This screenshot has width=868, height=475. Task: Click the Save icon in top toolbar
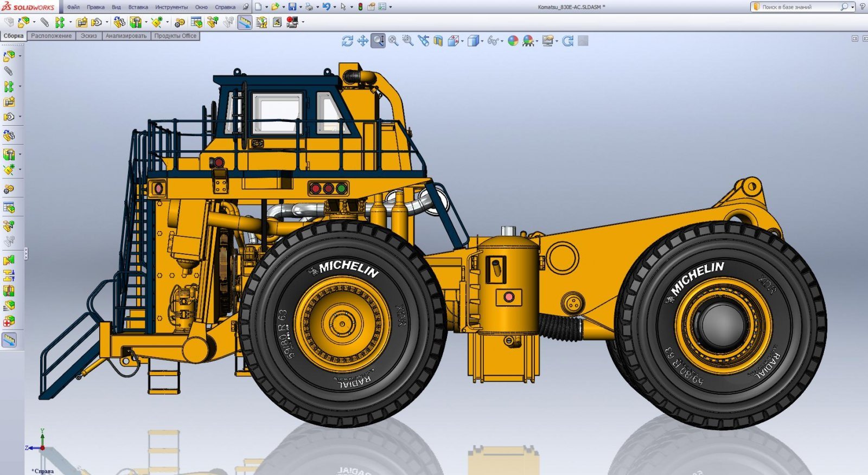[292, 7]
